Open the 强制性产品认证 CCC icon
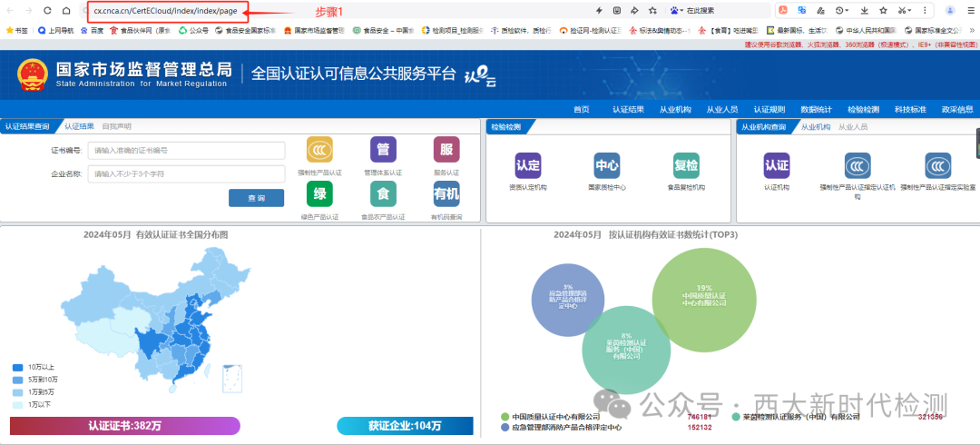Viewport: 980px width, 445px height. [x=319, y=150]
